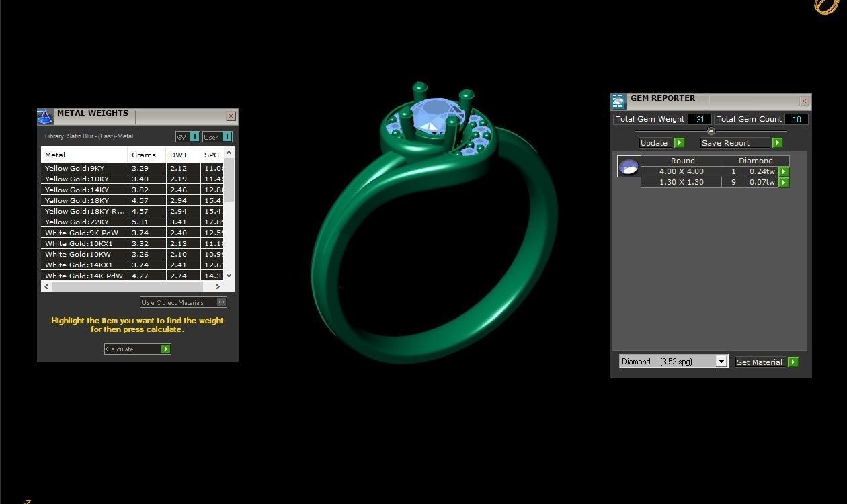
Task: Click the Grams column header
Action: tap(147, 155)
